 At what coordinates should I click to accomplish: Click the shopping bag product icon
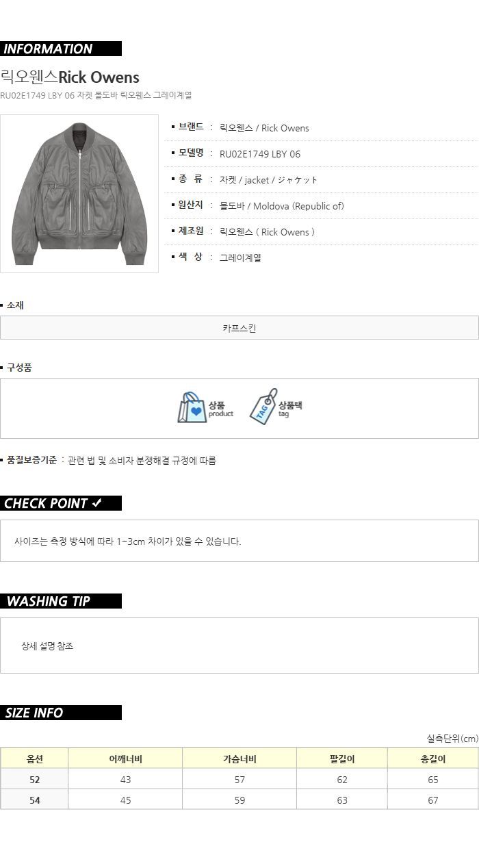[192, 407]
